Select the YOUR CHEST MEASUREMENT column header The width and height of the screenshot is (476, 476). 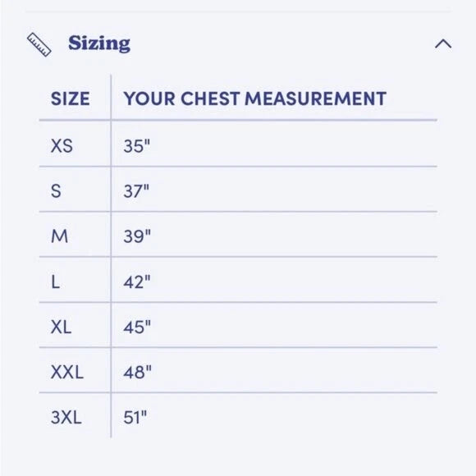(254, 98)
